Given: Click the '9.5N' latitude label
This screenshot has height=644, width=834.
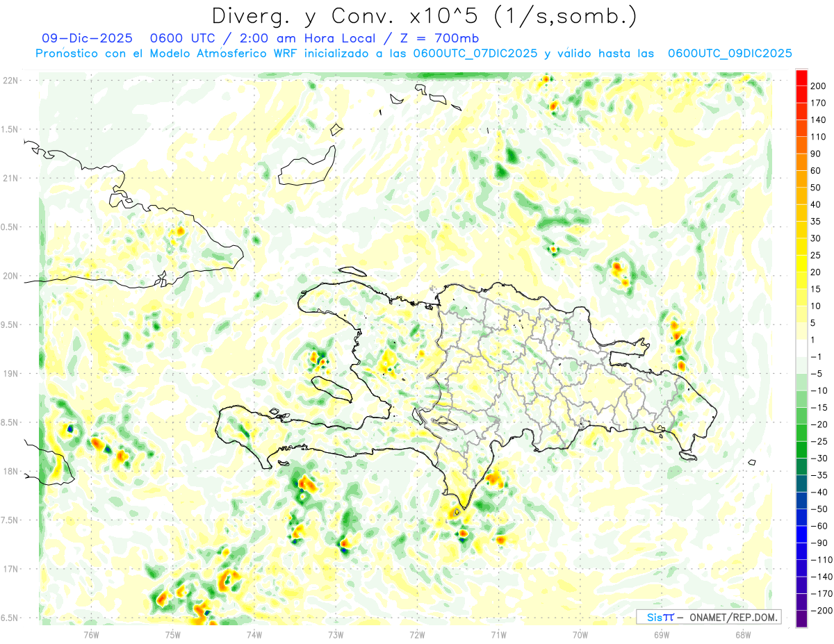Looking at the screenshot, I should [10, 324].
